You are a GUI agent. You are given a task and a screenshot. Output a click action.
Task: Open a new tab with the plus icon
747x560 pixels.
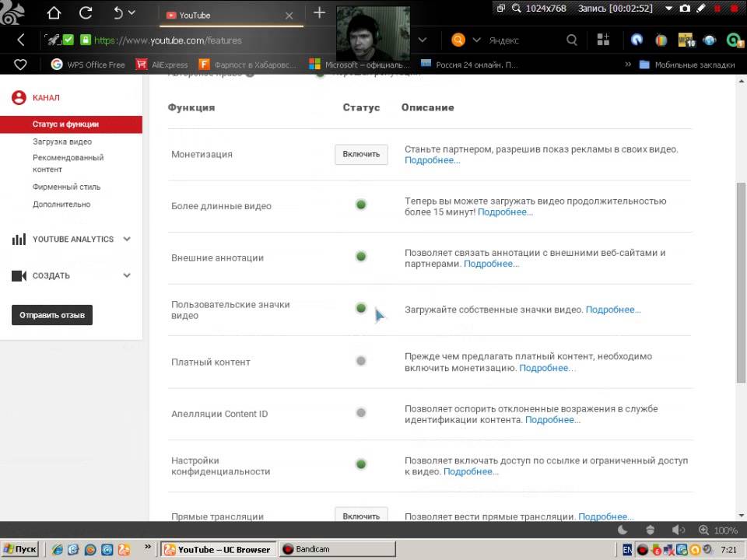319,12
